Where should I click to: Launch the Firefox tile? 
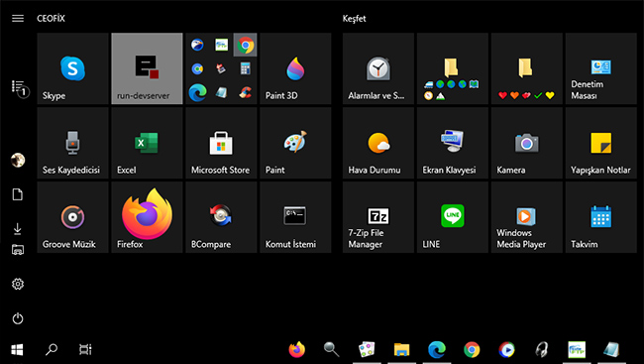pos(147,217)
